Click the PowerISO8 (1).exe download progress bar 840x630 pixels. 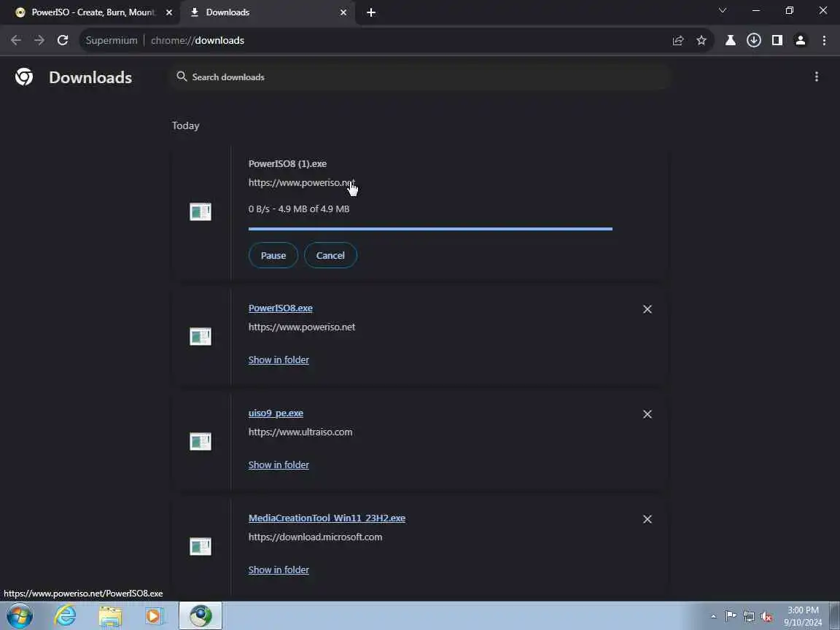[430, 229]
